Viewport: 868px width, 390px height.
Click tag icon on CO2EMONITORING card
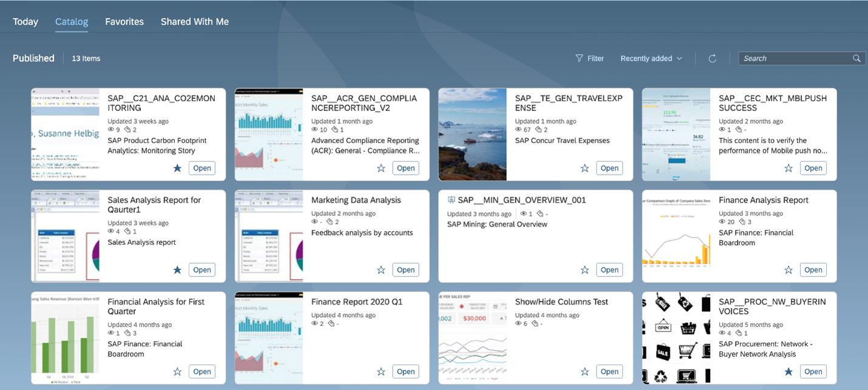pyautogui.click(x=127, y=130)
